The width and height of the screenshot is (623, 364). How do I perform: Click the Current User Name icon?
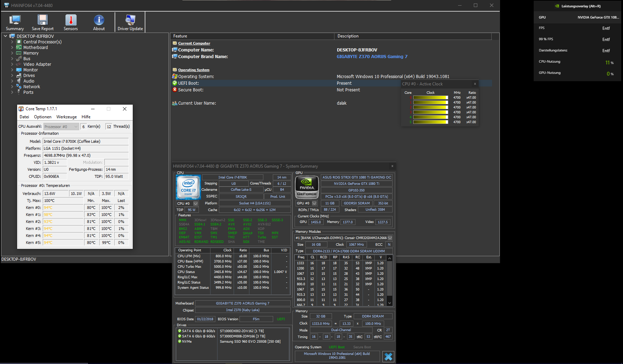[175, 103]
